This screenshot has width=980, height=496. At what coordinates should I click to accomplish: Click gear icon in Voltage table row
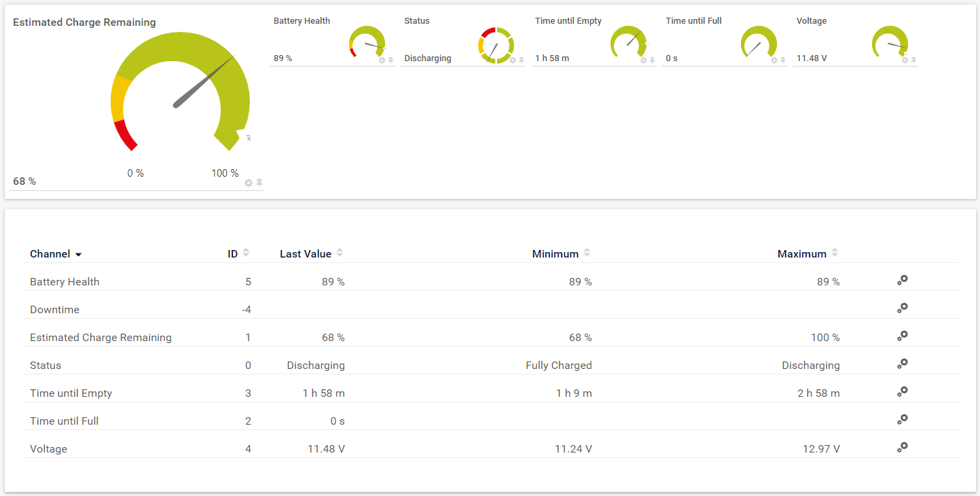(902, 447)
